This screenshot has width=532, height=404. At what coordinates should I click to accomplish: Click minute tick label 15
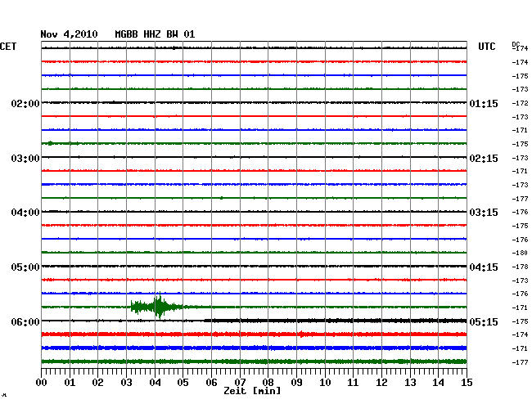point(467,382)
